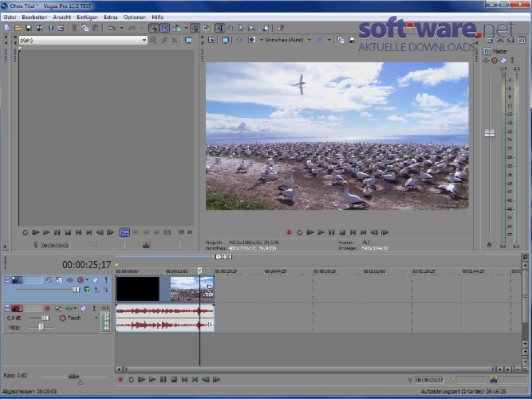
Task: Remove selected preset with X icon in trimmer
Action: pos(175,41)
